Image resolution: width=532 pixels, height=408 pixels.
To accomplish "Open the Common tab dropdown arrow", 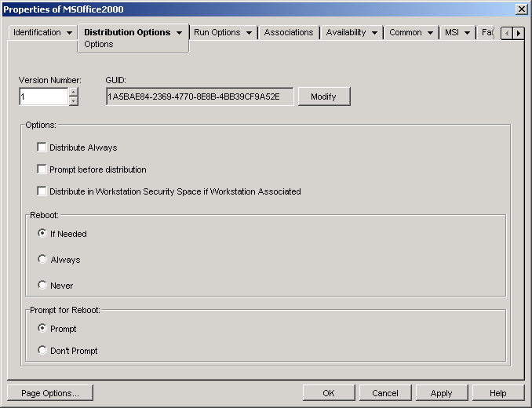I will coord(430,33).
